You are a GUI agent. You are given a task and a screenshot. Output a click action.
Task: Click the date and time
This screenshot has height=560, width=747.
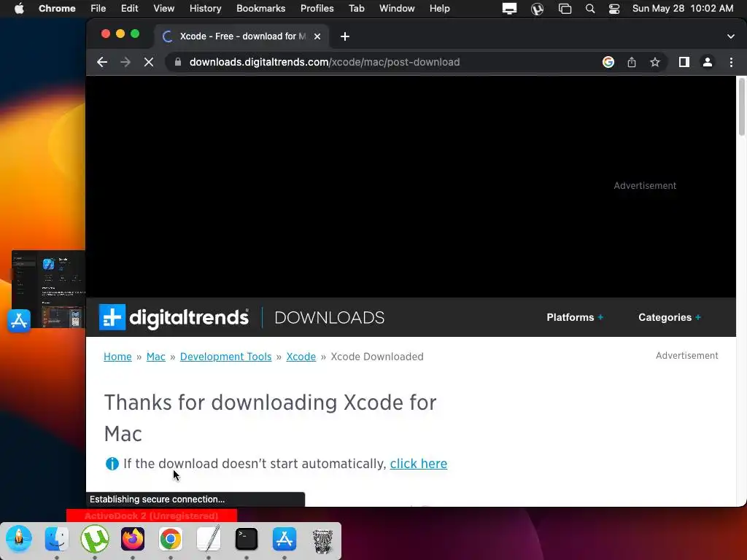683,9
